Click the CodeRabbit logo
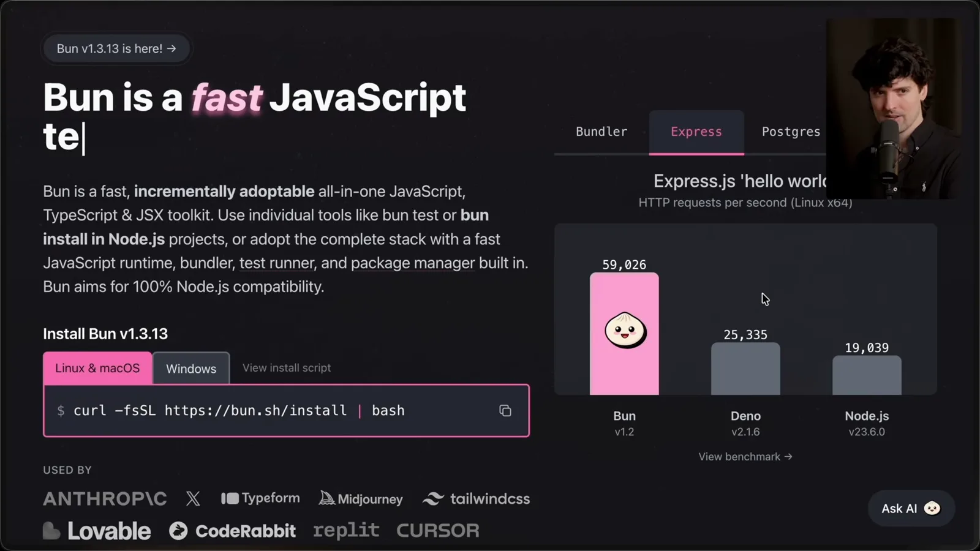 coord(232,531)
